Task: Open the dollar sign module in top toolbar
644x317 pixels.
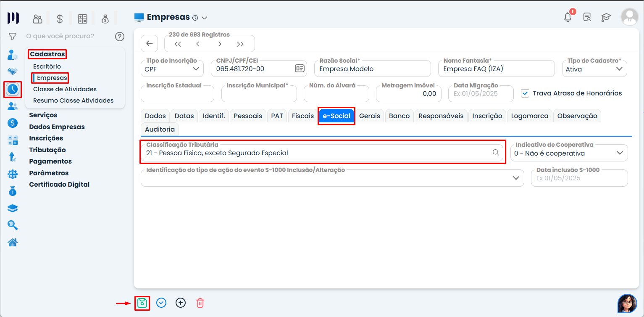Action: 60,18
